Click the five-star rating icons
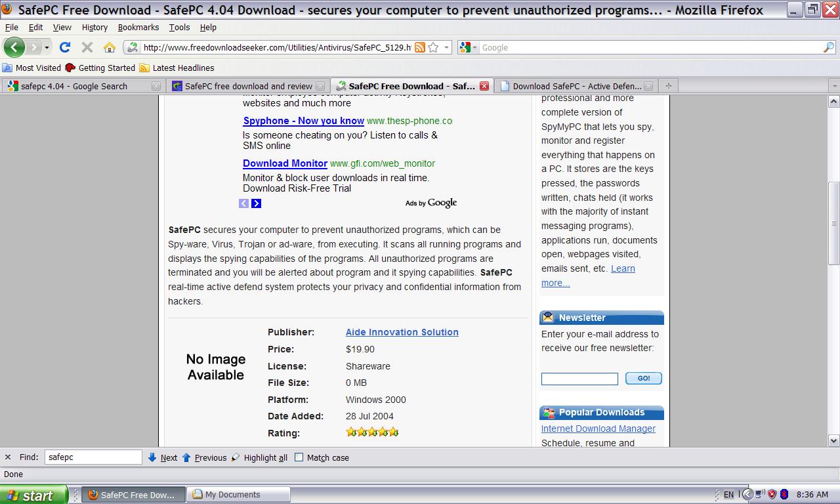Viewport: 840px width, 504px height. coord(372,432)
